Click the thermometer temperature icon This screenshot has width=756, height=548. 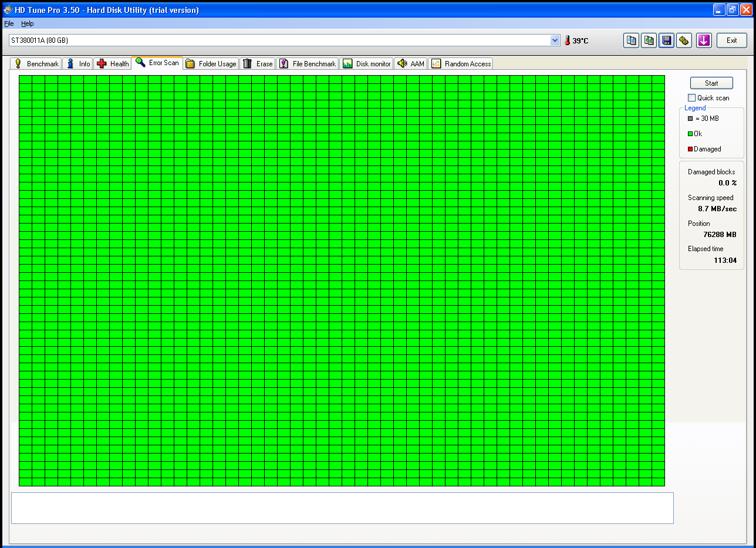point(568,40)
